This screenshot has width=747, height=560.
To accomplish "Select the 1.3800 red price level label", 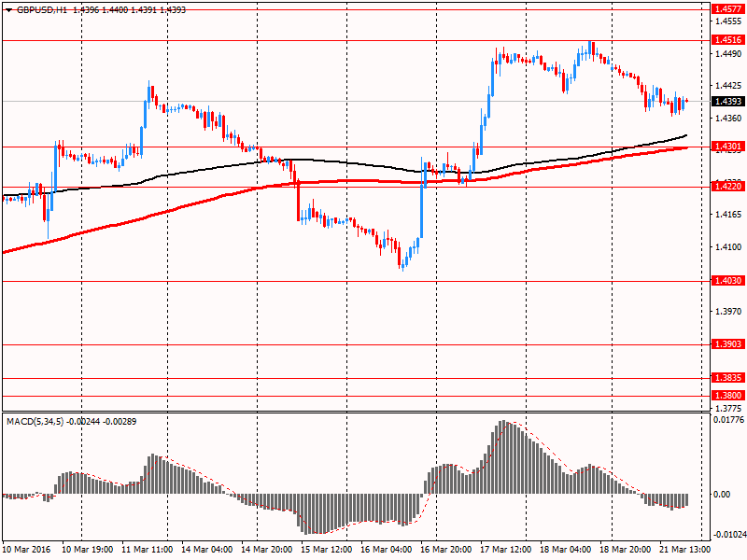I will pos(729,395).
